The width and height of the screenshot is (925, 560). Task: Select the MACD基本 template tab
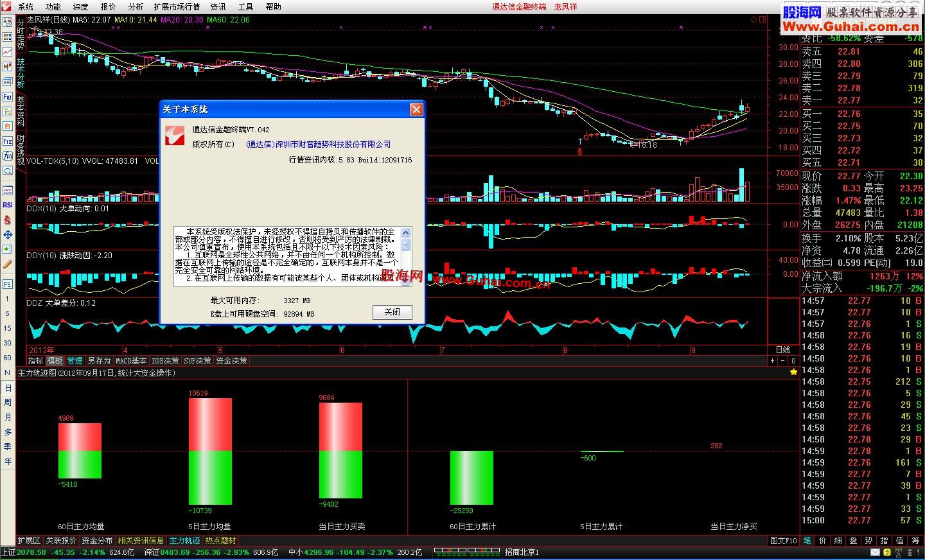click(131, 361)
